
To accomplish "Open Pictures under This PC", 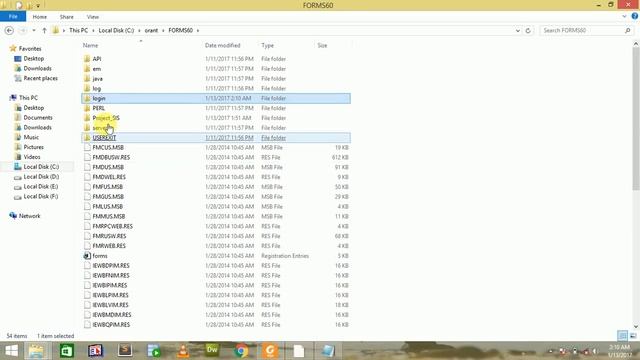I will 33,147.
